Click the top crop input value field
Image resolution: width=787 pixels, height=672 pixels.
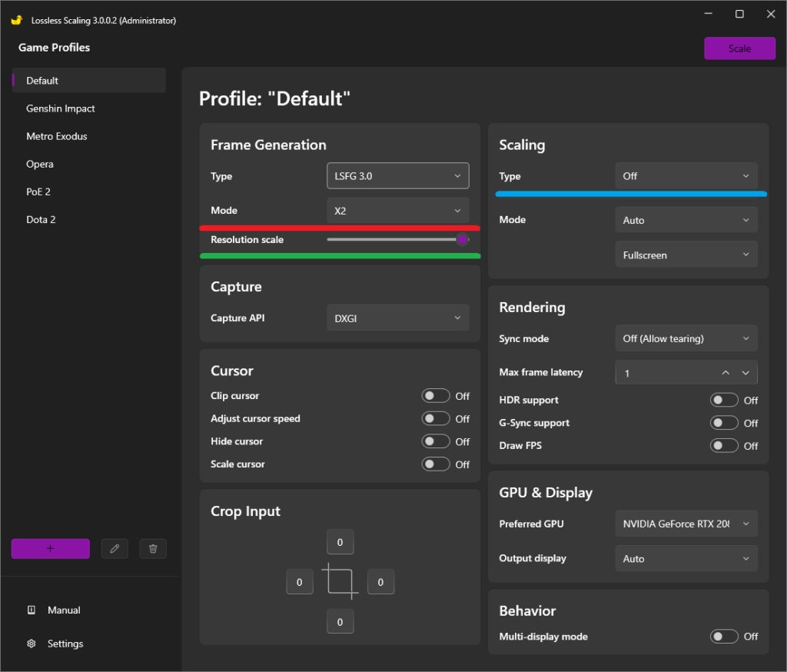[340, 542]
